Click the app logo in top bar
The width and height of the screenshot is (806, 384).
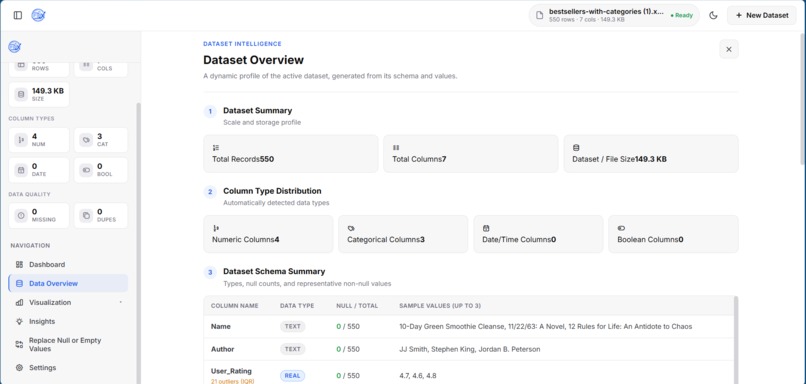pyautogui.click(x=38, y=15)
